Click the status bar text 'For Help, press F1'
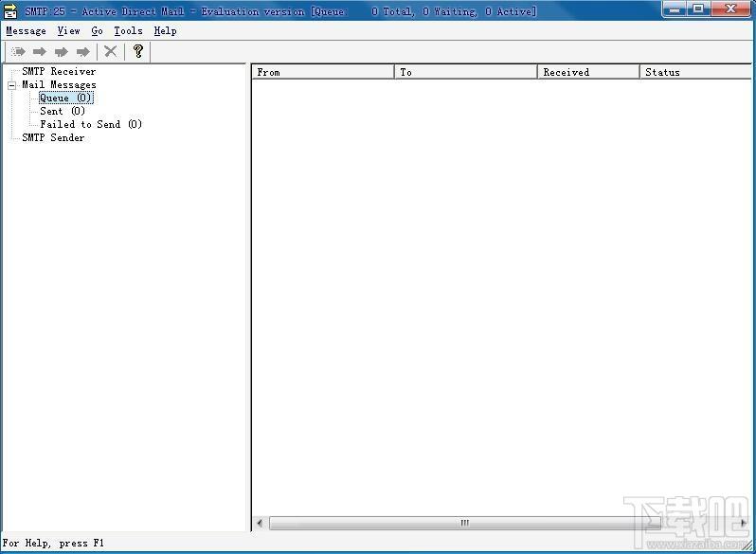 [53, 543]
